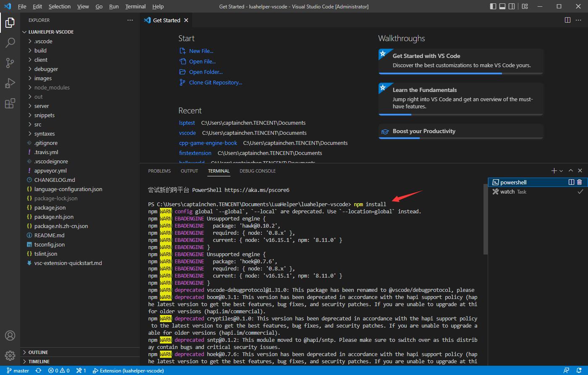Open the Terminal menu
The height and width of the screenshot is (375, 588).
tap(135, 6)
